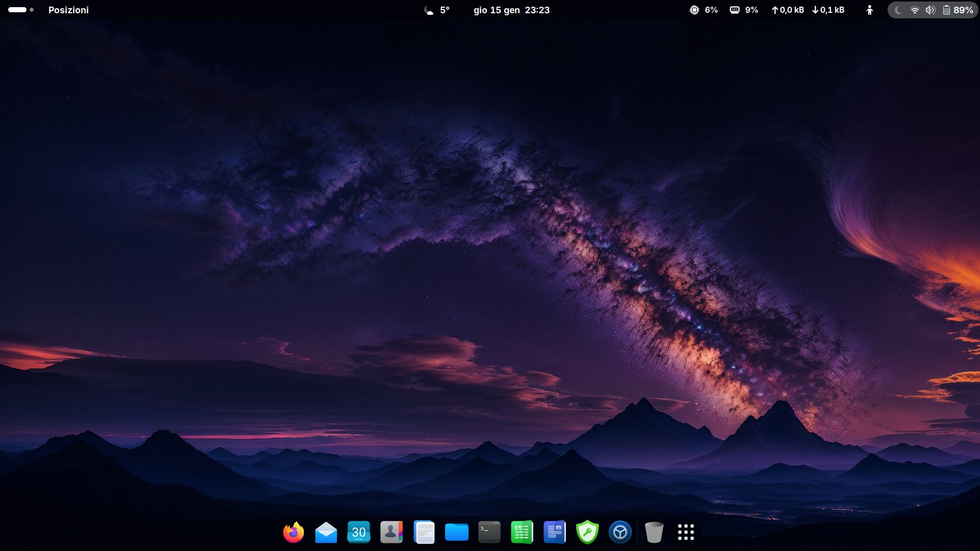The image size is (980, 551).
Task: Open the Calendar app showing date 30
Action: coord(359,532)
